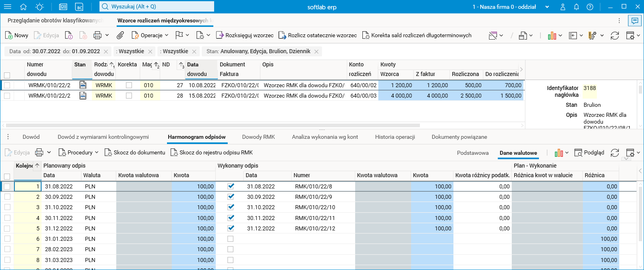
Task: Click the Wyszukaj search field
Action: [x=157, y=6]
